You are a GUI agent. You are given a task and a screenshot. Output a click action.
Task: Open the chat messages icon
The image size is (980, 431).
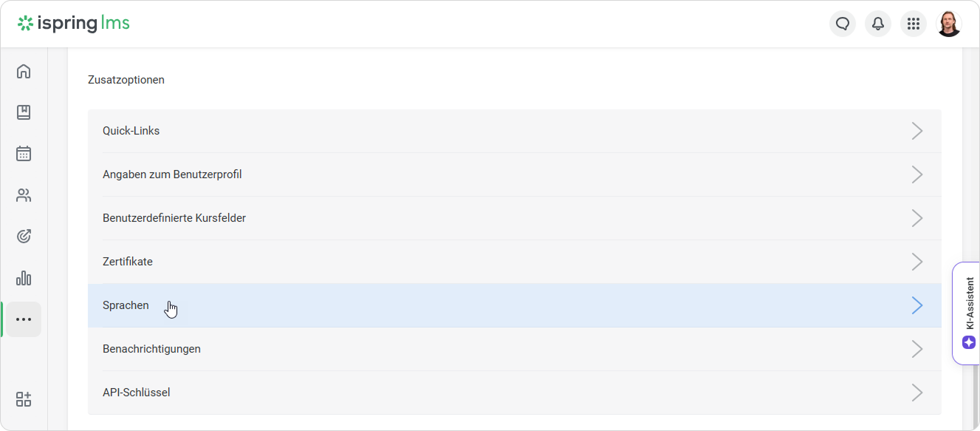click(843, 24)
